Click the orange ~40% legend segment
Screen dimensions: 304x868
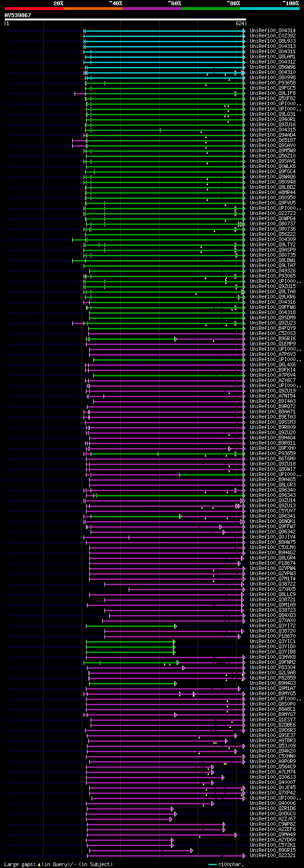93,9
